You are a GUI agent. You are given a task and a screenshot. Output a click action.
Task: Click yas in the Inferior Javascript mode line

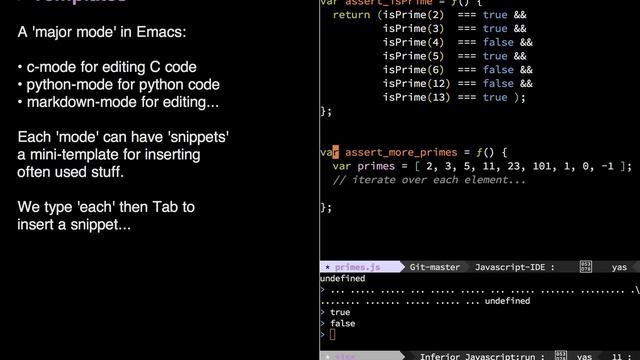584,357
